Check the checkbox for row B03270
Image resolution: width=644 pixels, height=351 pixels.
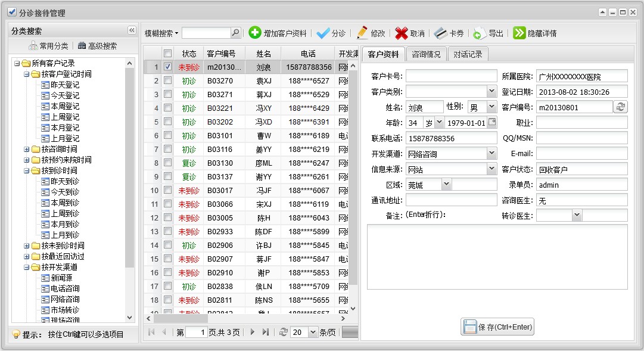click(167, 80)
